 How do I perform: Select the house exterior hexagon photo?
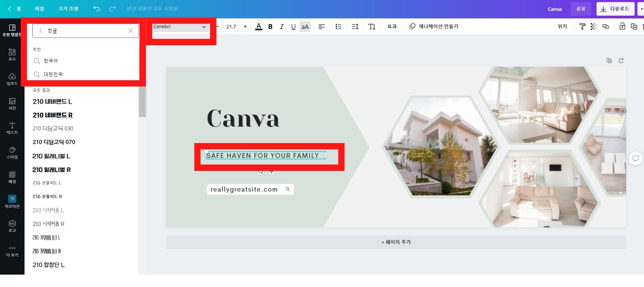440,147
